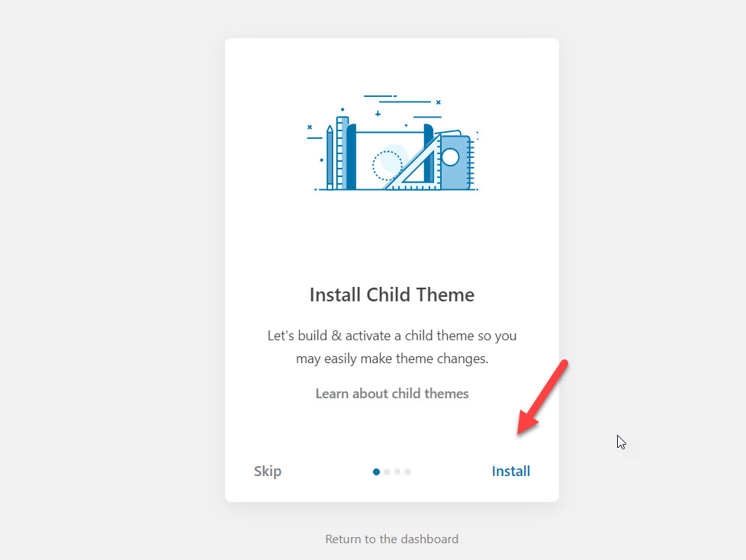The width and height of the screenshot is (746, 560).
Task: Click the x mark right of top lines
Action: coord(438,101)
